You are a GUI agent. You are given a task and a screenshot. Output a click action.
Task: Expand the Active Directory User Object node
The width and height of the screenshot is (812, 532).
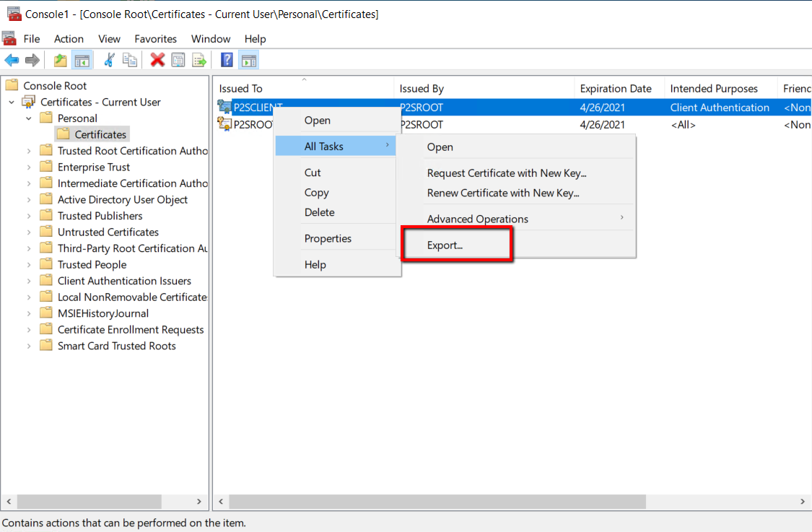(x=29, y=199)
